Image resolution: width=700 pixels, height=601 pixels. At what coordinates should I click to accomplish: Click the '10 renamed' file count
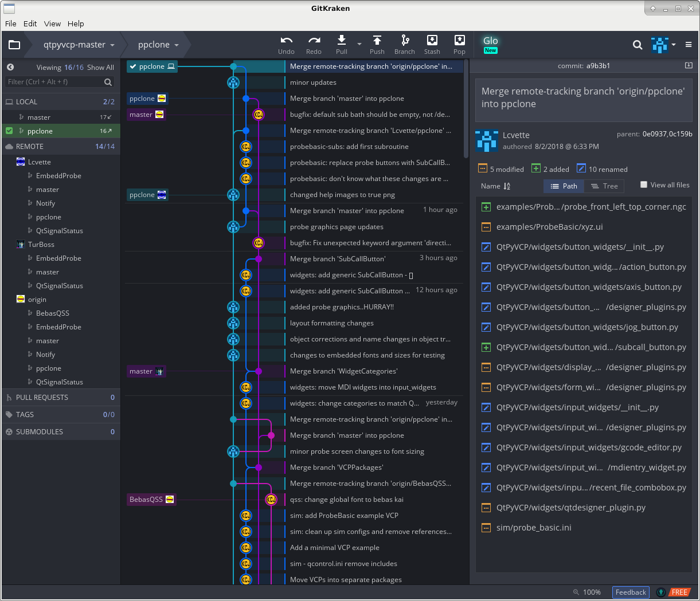click(x=602, y=169)
